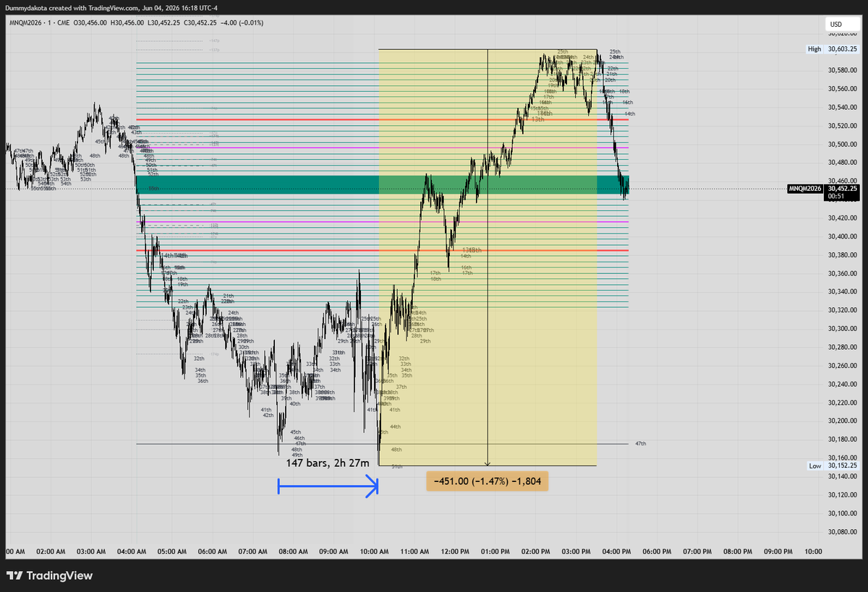
Task: Click the −451.00 (−1.47%) −1,804 measurement label
Action: tap(488, 481)
